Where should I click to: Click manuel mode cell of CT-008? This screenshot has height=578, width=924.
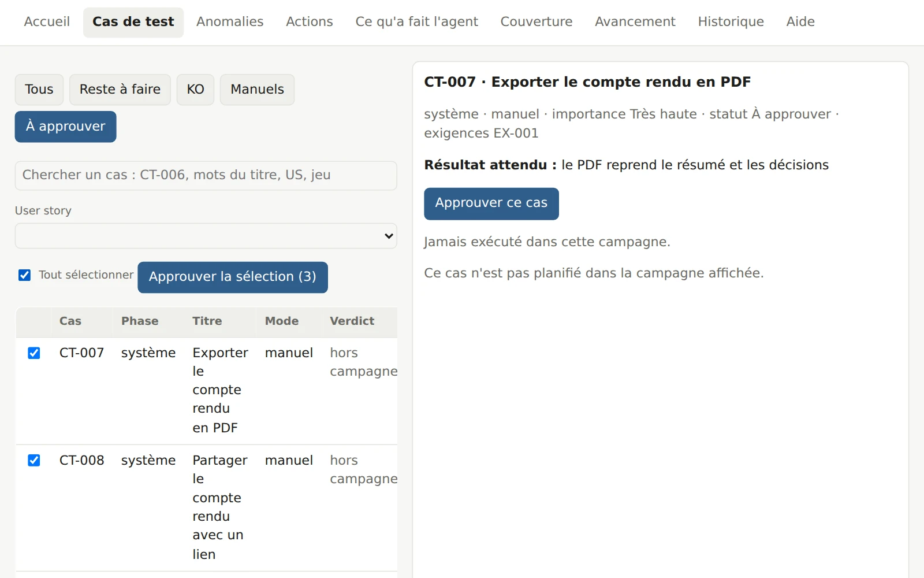[289, 460]
